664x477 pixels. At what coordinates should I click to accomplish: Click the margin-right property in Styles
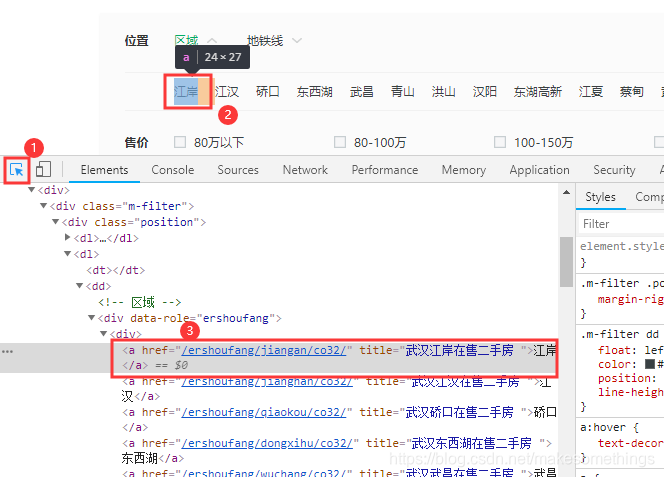pyautogui.click(x=631, y=299)
